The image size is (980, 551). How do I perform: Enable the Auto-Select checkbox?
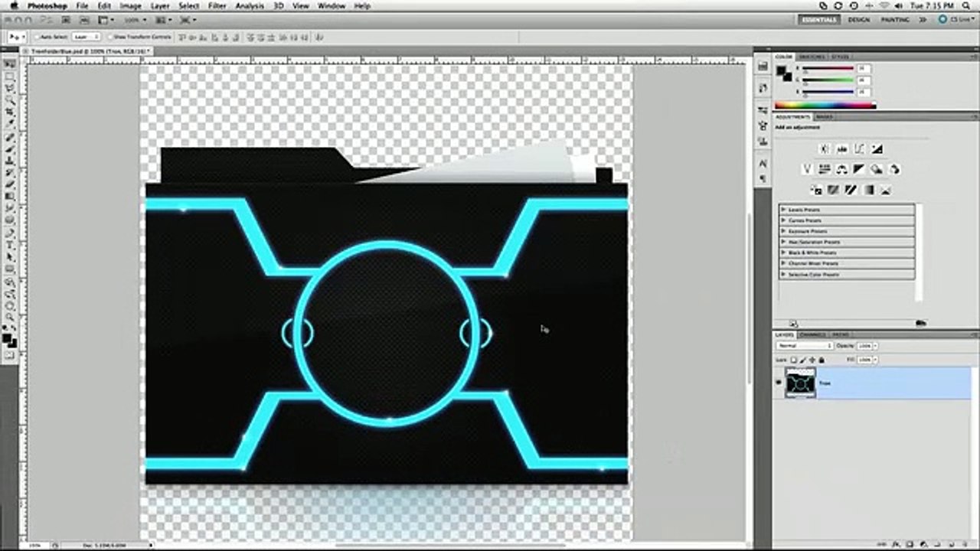pos(36,37)
